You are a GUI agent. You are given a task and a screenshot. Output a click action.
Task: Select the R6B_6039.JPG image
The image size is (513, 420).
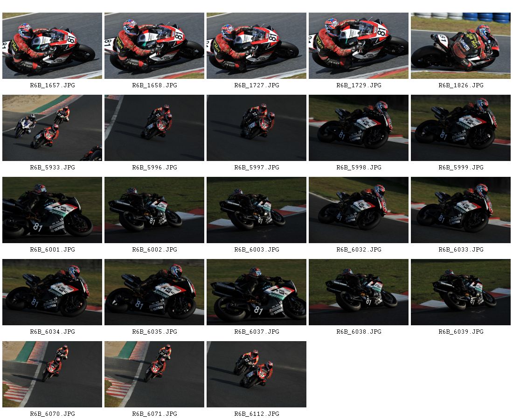coord(461,292)
